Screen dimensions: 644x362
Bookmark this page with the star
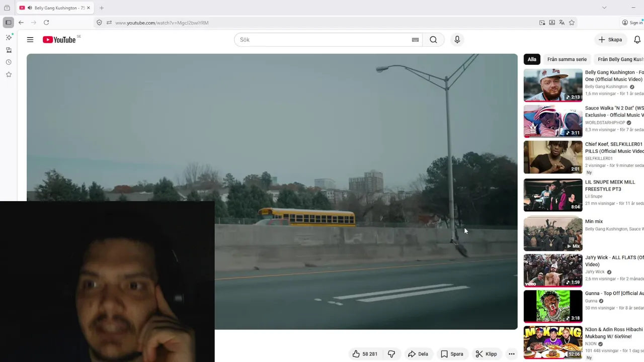(572, 23)
